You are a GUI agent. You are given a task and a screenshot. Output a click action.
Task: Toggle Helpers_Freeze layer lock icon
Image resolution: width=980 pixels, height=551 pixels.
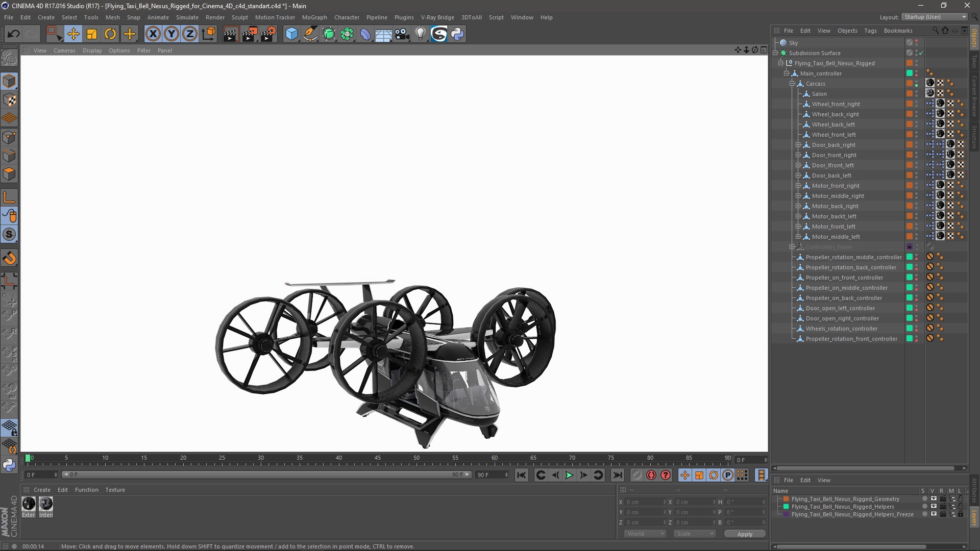(961, 514)
